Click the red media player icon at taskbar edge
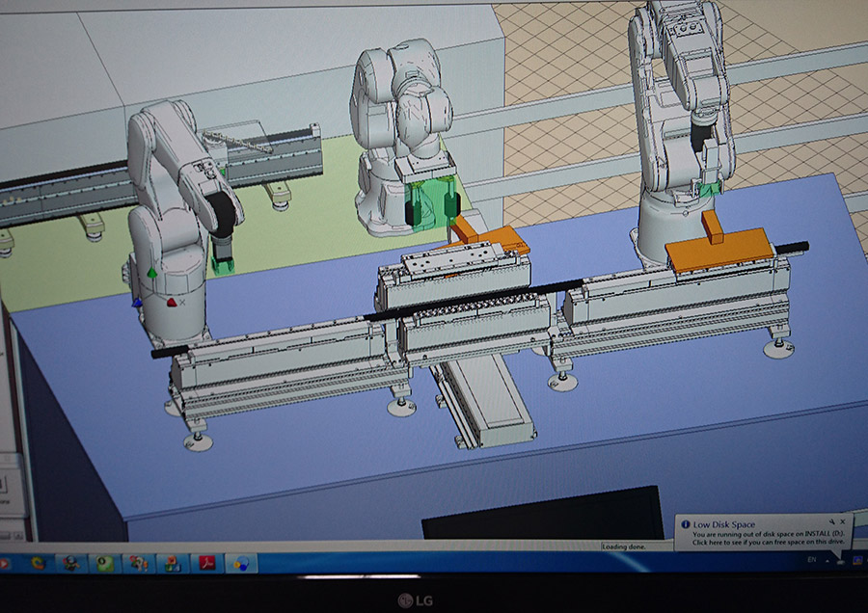 (x=5, y=562)
